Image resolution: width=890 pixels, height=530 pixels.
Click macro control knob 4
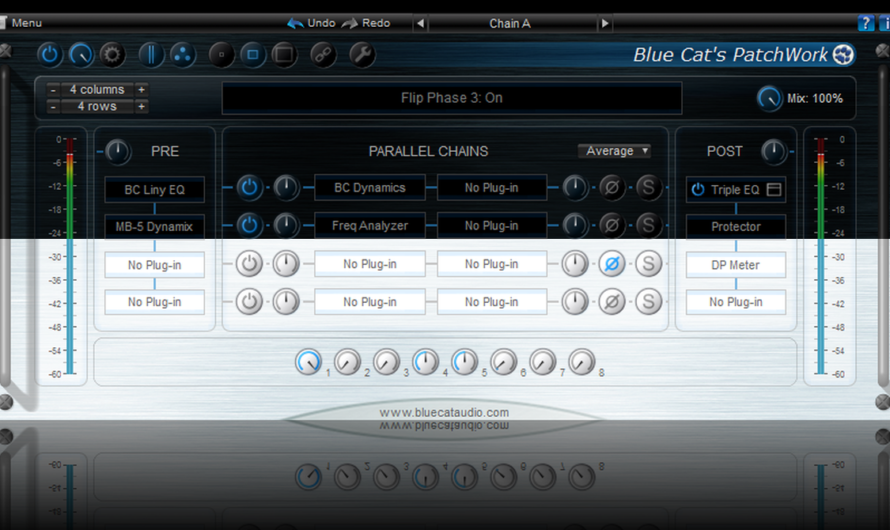coord(426,362)
